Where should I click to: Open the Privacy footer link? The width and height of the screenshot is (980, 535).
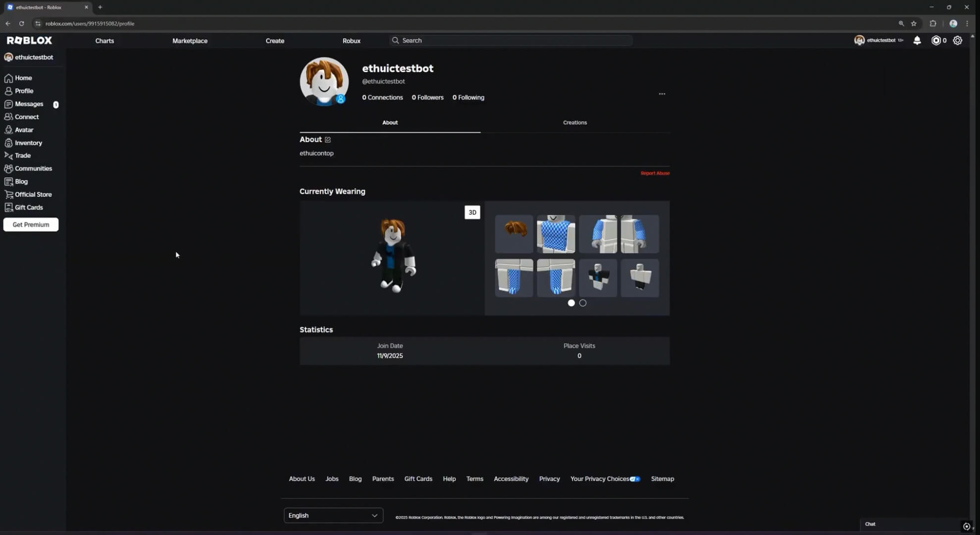pyautogui.click(x=549, y=479)
